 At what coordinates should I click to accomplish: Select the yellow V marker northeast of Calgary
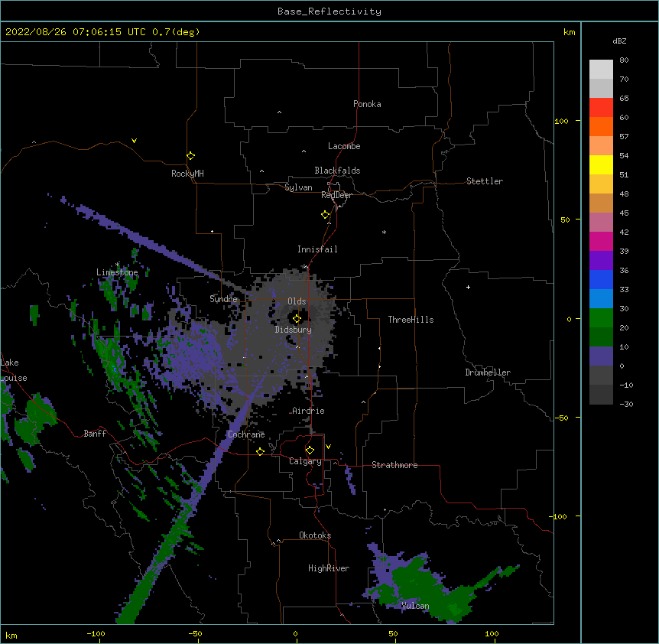point(328,447)
